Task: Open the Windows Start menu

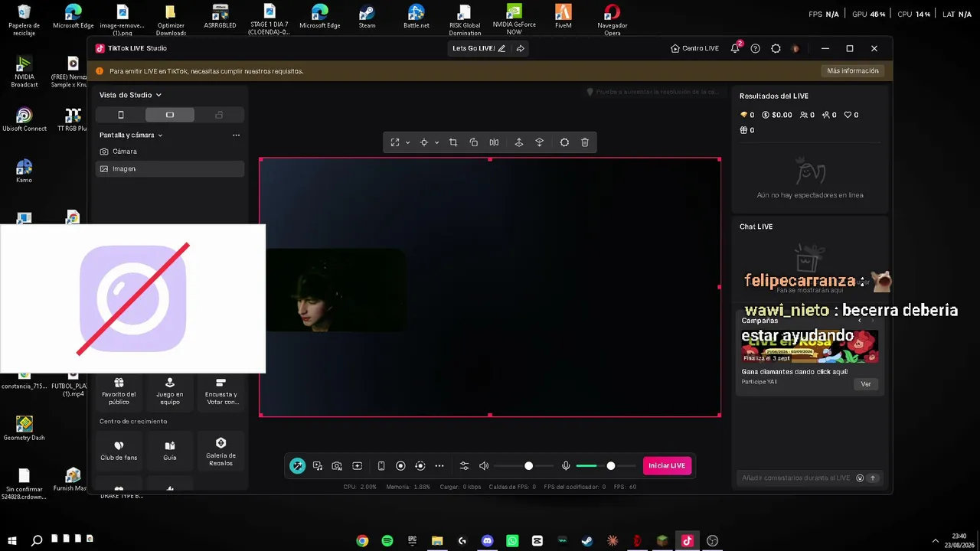Action: click(x=11, y=541)
